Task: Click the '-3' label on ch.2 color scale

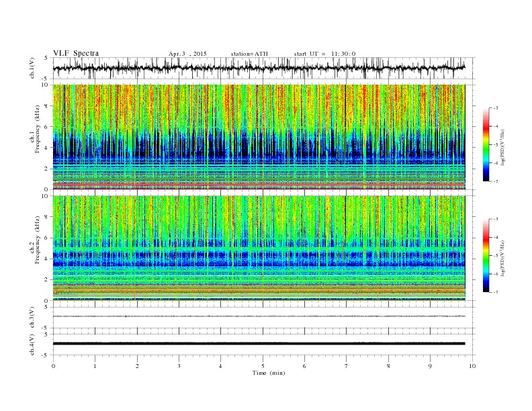Action: pyautogui.click(x=496, y=219)
